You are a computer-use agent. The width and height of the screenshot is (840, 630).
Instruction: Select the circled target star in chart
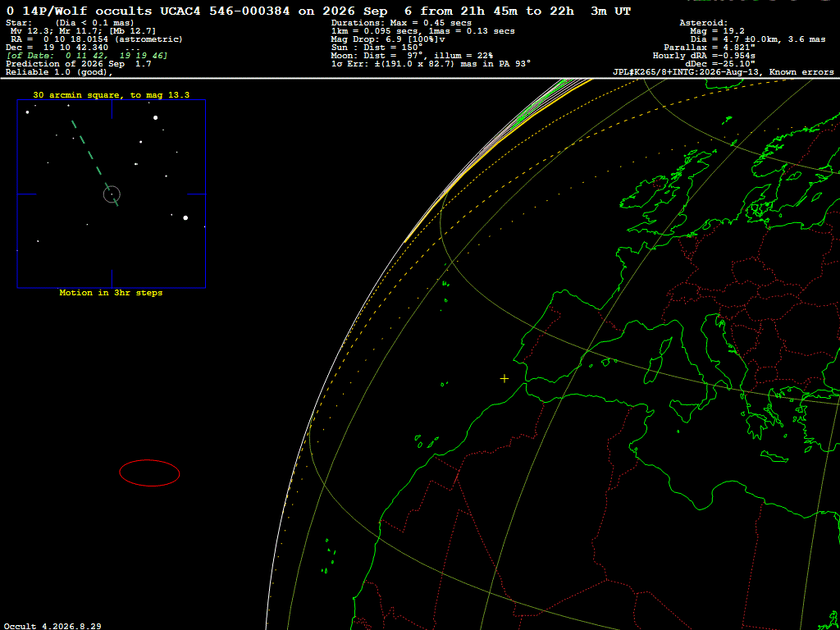(x=112, y=194)
